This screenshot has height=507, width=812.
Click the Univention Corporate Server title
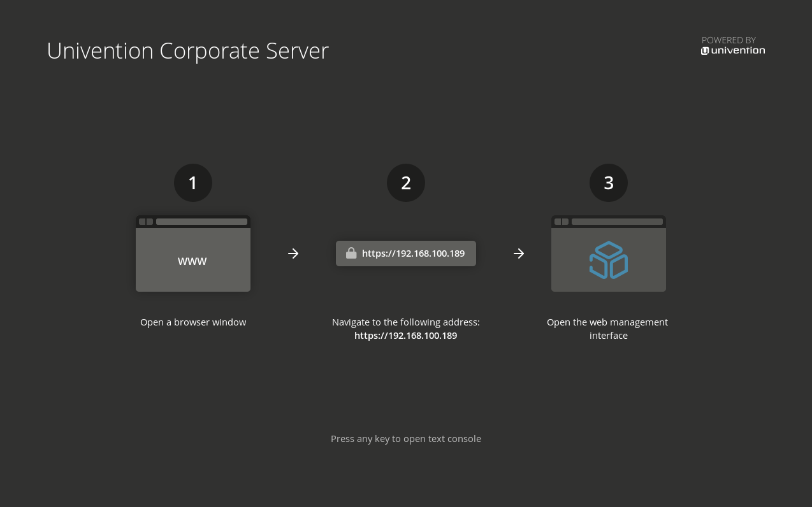pos(187,51)
